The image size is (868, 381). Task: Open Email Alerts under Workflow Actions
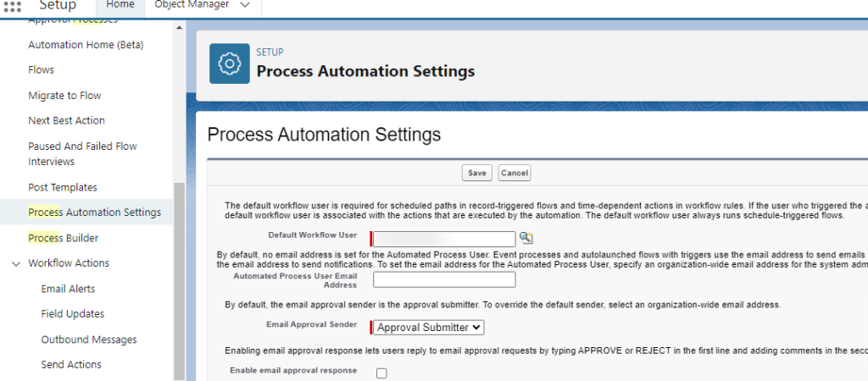click(68, 289)
